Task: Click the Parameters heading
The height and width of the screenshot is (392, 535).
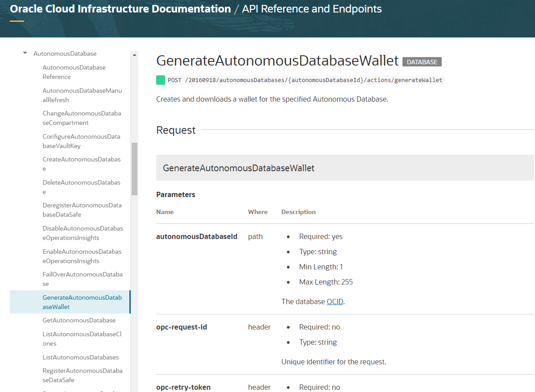Action: point(176,194)
